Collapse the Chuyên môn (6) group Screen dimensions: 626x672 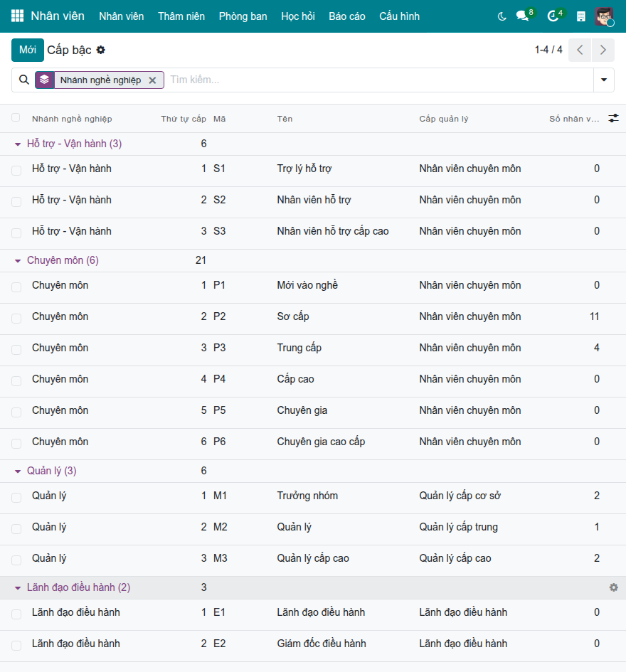(x=18, y=260)
